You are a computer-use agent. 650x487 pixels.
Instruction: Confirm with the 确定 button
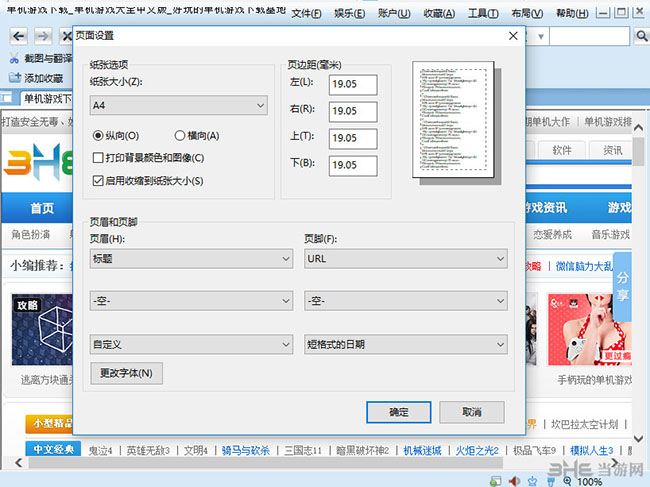pyautogui.click(x=399, y=412)
